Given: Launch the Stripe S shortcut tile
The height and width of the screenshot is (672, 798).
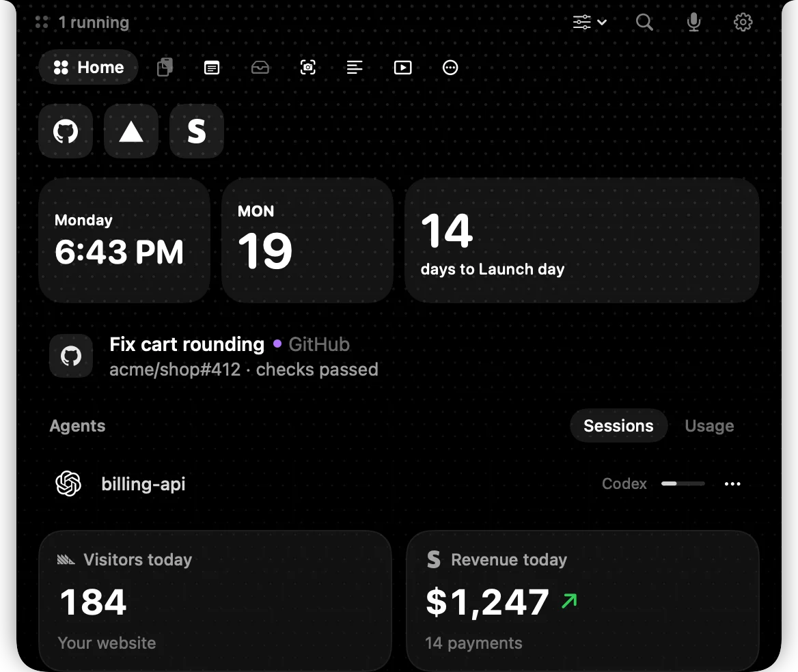Looking at the screenshot, I should tap(197, 131).
